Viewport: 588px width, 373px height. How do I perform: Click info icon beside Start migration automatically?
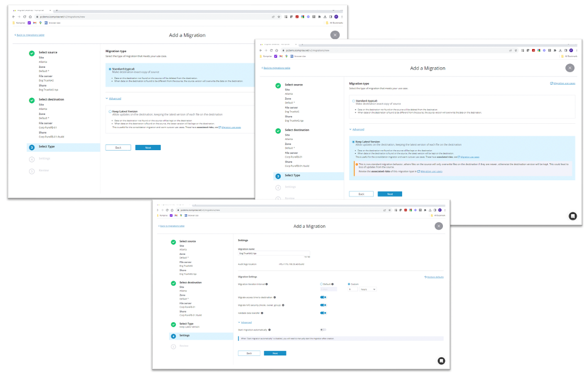269,329
